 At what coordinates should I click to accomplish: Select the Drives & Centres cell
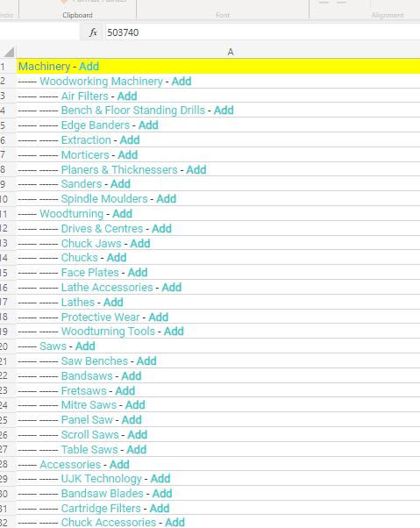[x=217, y=229]
